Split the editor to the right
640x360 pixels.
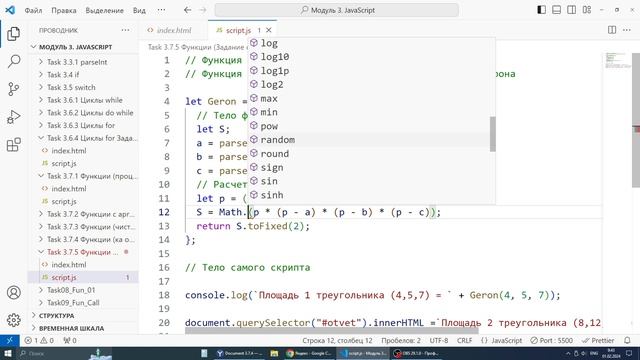click(x=612, y=30)
